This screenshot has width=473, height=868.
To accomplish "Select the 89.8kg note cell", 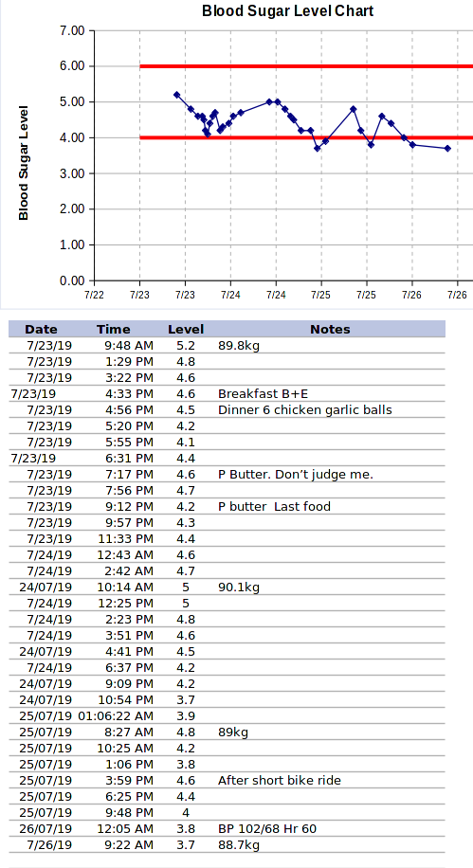I will click(x=239, y=346).
